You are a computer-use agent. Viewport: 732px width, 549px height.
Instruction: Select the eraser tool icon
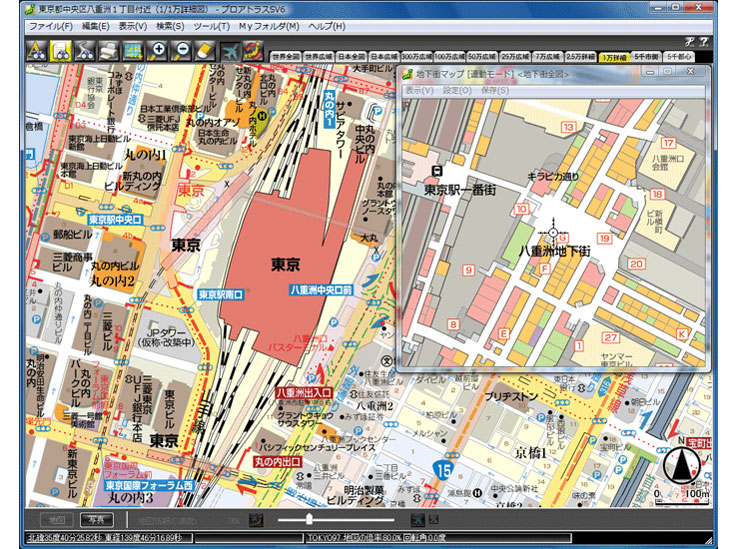[x=205, y=50]
